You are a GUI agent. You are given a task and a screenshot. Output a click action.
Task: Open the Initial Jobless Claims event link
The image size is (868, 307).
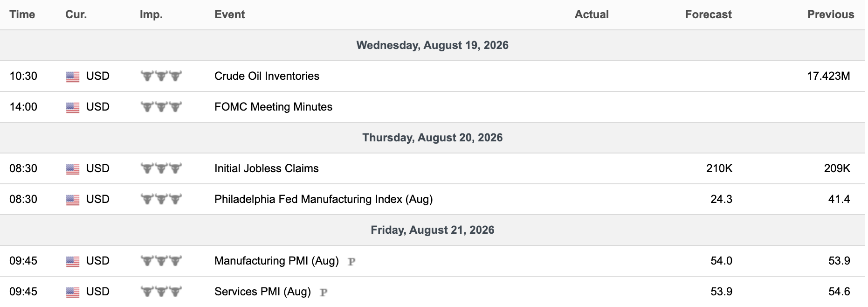click(267, 168)
